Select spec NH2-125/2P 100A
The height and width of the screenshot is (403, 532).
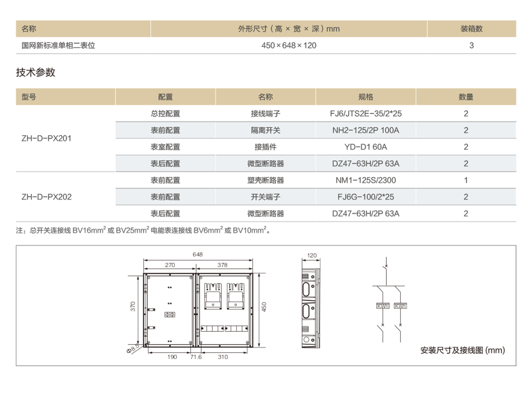[366, 130]
